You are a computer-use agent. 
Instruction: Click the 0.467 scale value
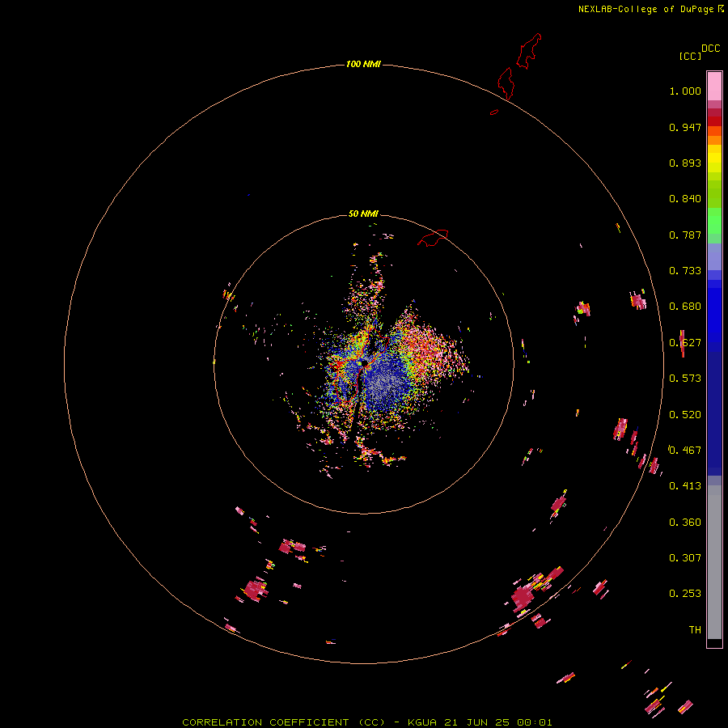pyautogui.click(x=685, y=451)
